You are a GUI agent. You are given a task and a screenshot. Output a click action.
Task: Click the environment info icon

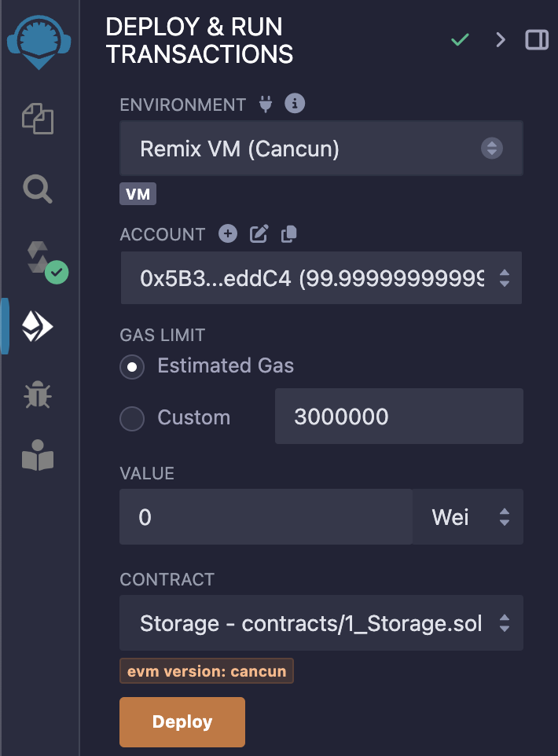click(295, 103)
